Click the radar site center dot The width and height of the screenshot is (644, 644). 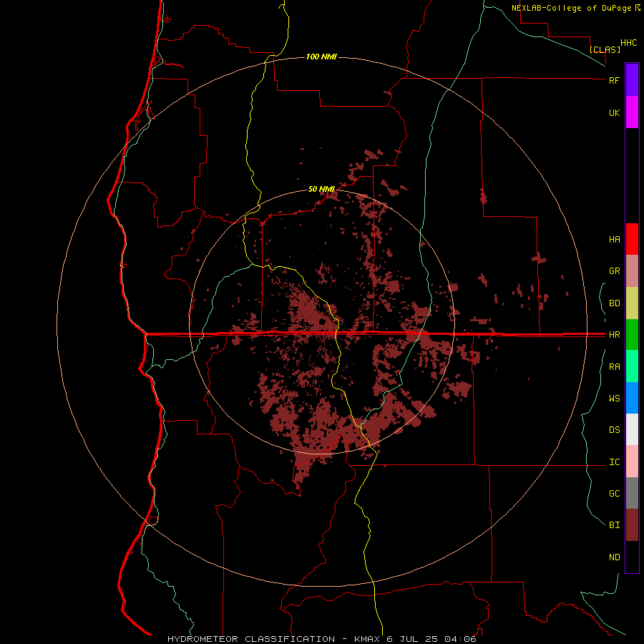pyautogui.click(x=323, y=321)
